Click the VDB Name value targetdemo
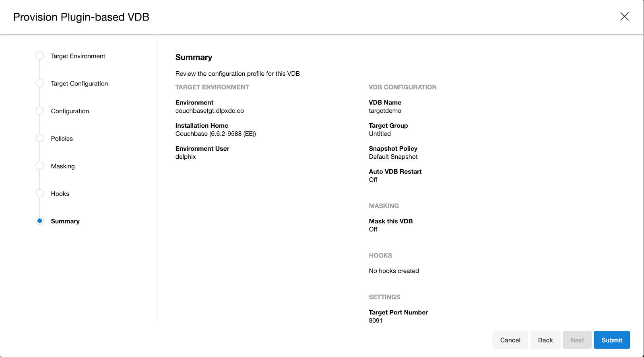The height and width of the screenshot is (357, 644). [x=385, y=110]
